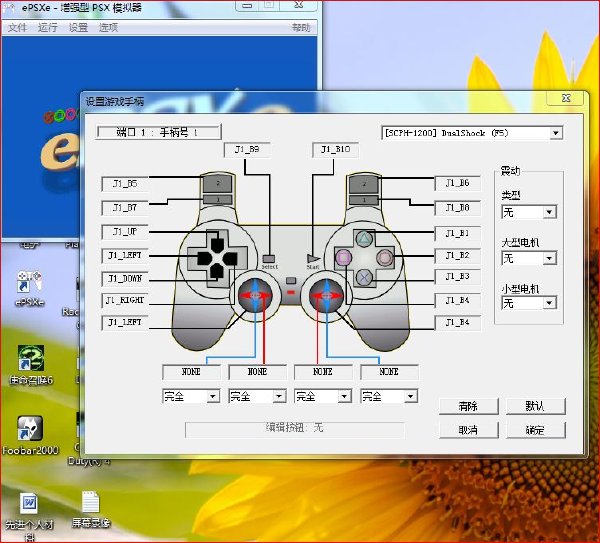Click the D-pad right arrow on the controller
The height and width of the screenshot is (543, 600).
230,259
